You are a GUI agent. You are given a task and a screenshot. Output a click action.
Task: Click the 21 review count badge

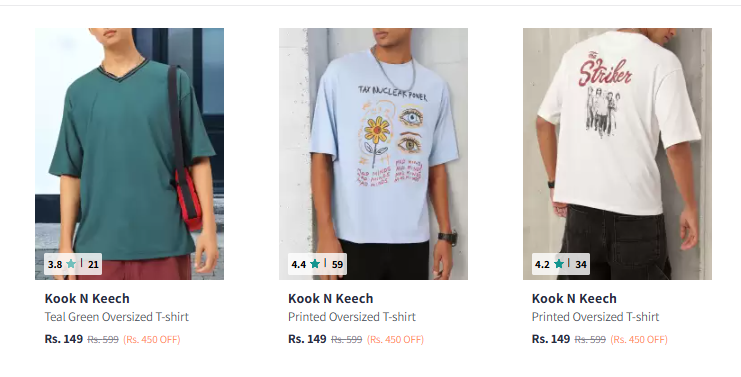click(x=93, y=265)
